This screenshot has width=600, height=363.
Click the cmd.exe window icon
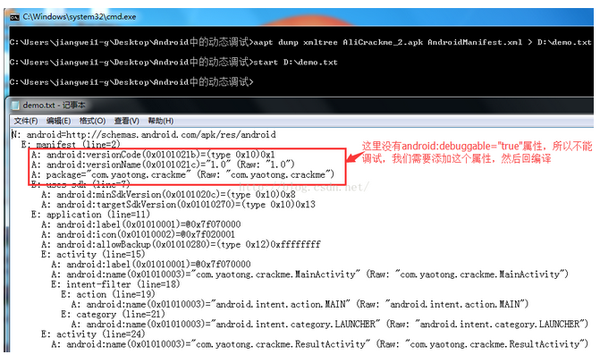pos(15,17)
